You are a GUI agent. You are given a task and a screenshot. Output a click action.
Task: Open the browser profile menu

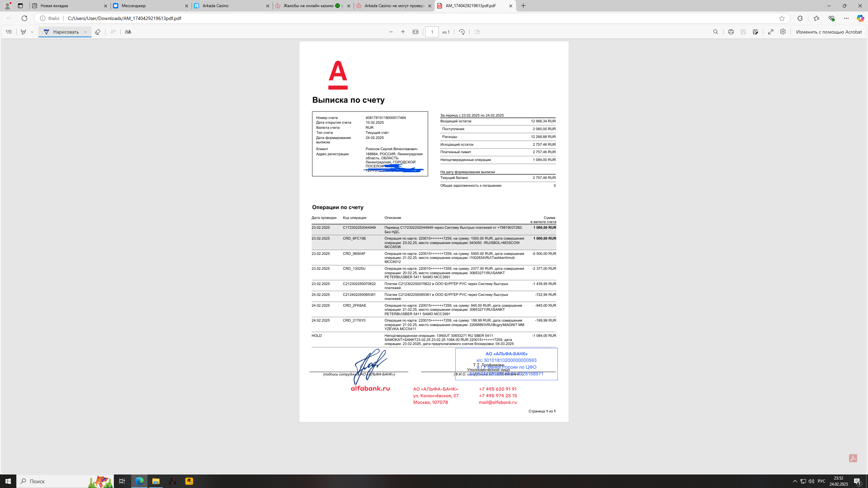[7, 6]
